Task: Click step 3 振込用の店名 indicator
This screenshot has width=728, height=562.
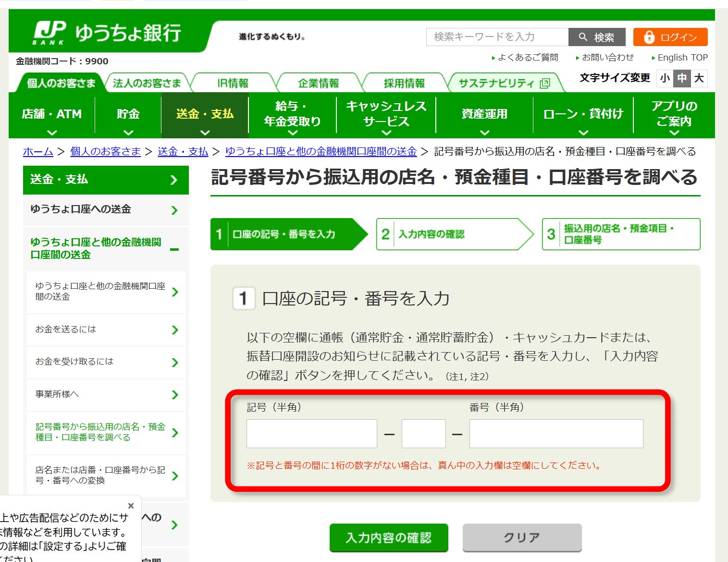Action: point(621,234)
